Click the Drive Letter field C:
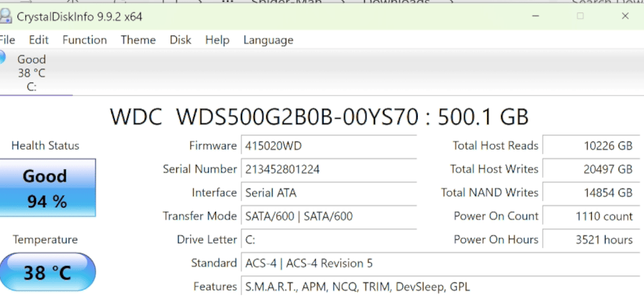Viewport: 644px width, 302px height. (x=329, y=239)
